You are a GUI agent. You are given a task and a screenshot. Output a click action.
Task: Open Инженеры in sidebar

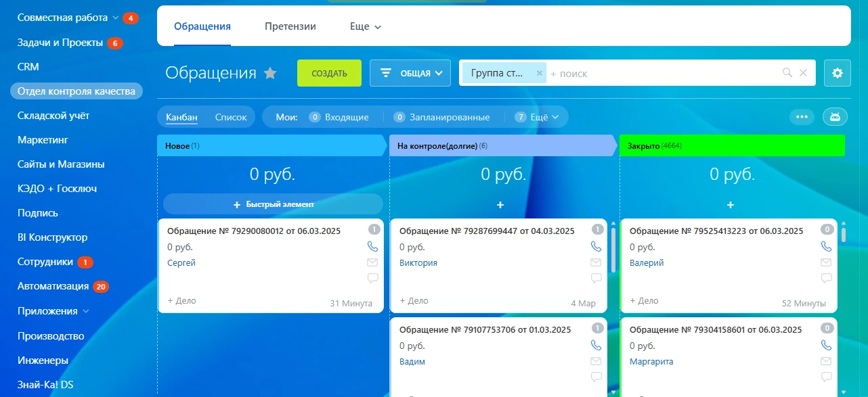(x=43, y=360)
